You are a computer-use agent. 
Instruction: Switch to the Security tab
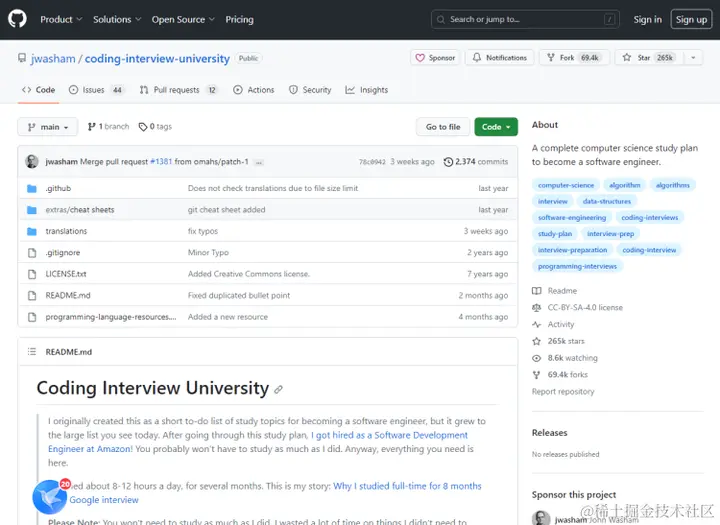pos(310,90)
